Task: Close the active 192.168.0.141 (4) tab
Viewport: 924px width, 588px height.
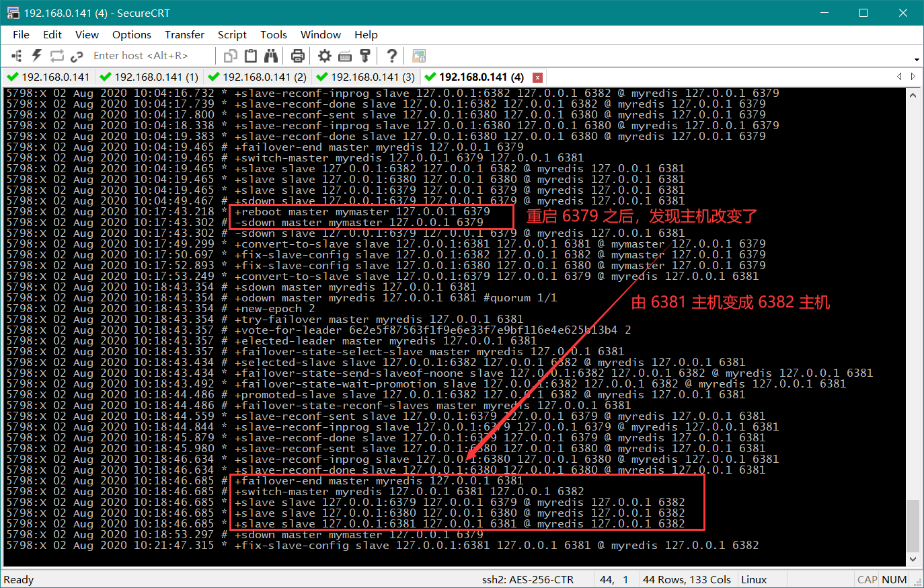Action: tap(537, 77)
